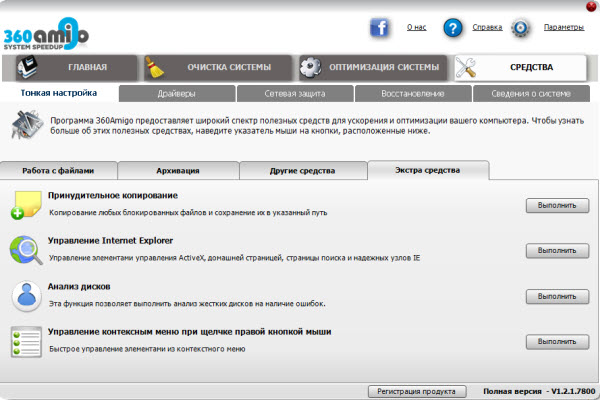Viewport: 600px width, 400px height.
Task: Click the broom icon for system cleanup
Action: [155, 67]
